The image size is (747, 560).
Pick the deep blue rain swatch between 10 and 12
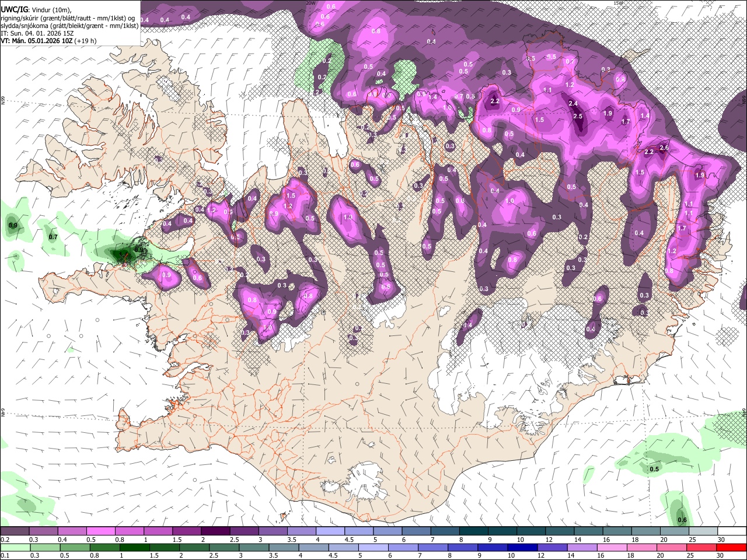pos(522,547)
